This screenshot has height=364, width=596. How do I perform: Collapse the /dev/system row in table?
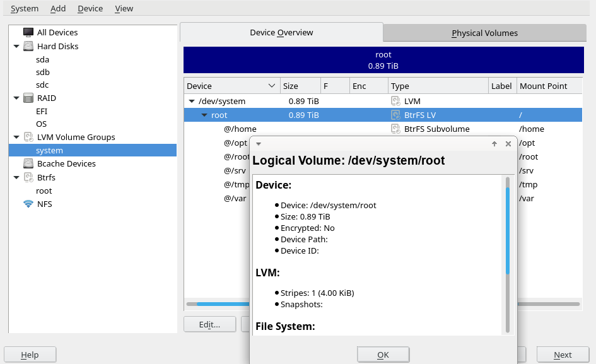point(192,101)
